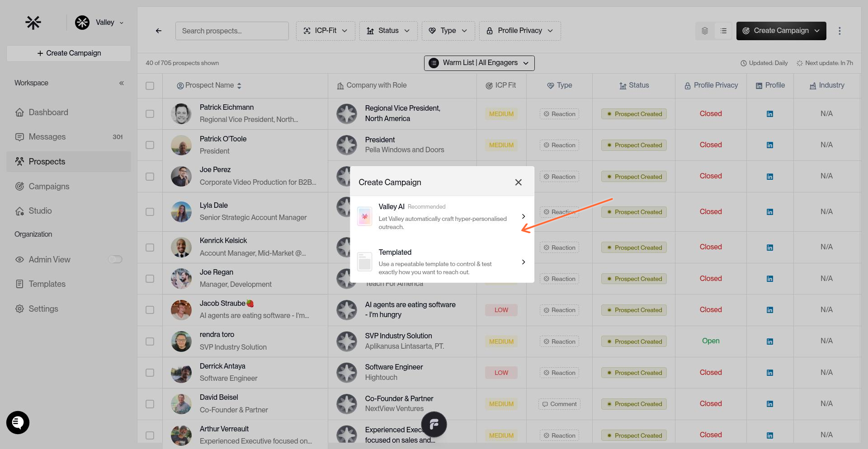Enable the Admin View toggle
868x449 pixels.
(115, 259)
